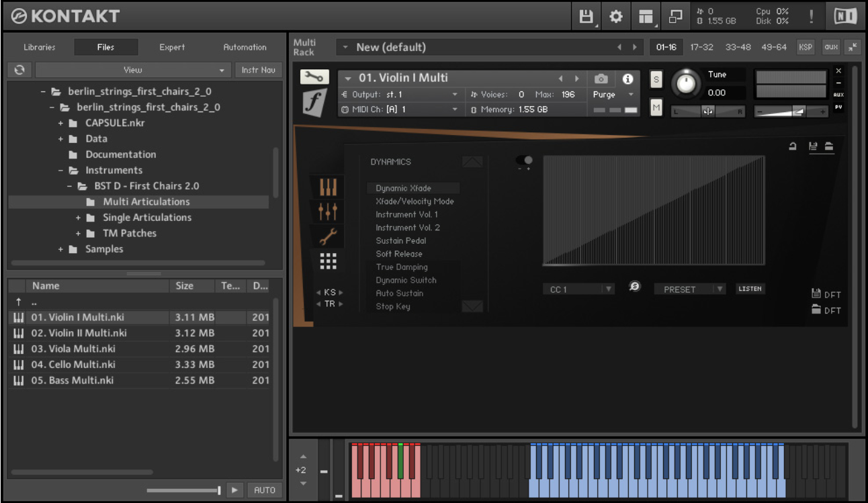868x503 pixels.
Task: Collapse the BST D - First Chairs 2.0 folder
Action: point(70,186)
